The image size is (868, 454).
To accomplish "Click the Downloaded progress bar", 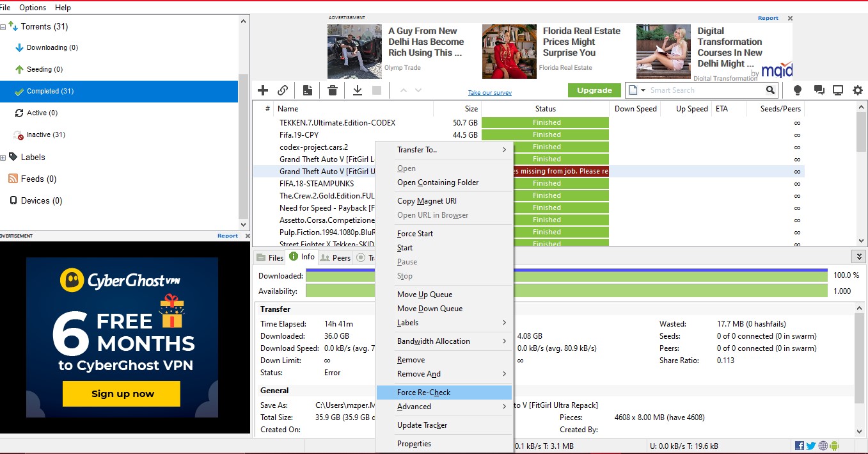I will point(566,275).
